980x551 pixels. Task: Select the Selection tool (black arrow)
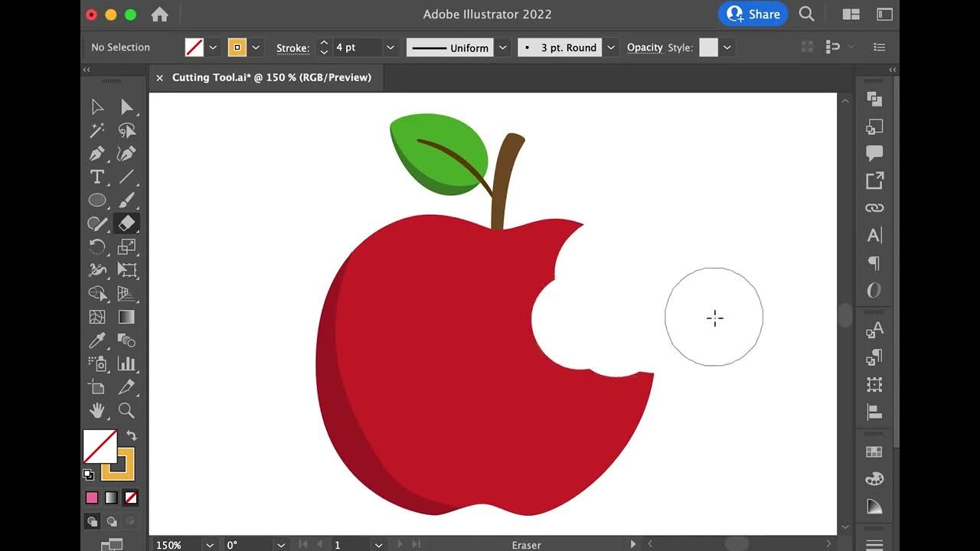97,107
